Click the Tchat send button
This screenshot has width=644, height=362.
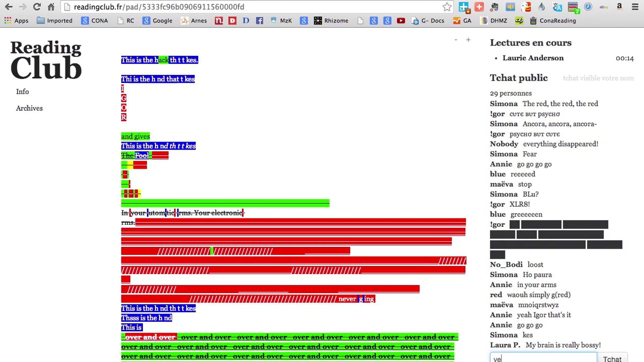(612, 359)
